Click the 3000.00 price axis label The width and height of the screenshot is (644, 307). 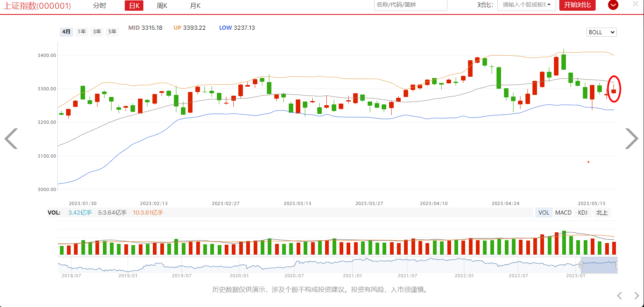[x=47, y=189]
